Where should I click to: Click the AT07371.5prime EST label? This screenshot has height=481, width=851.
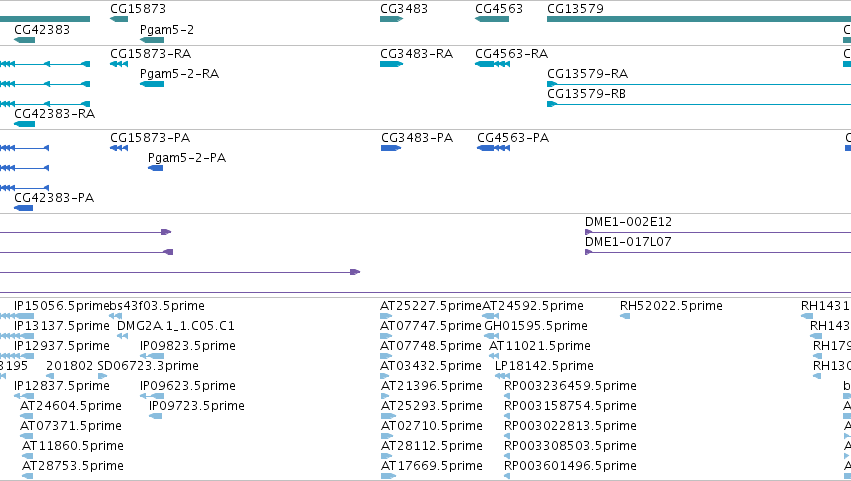(71, 426)
